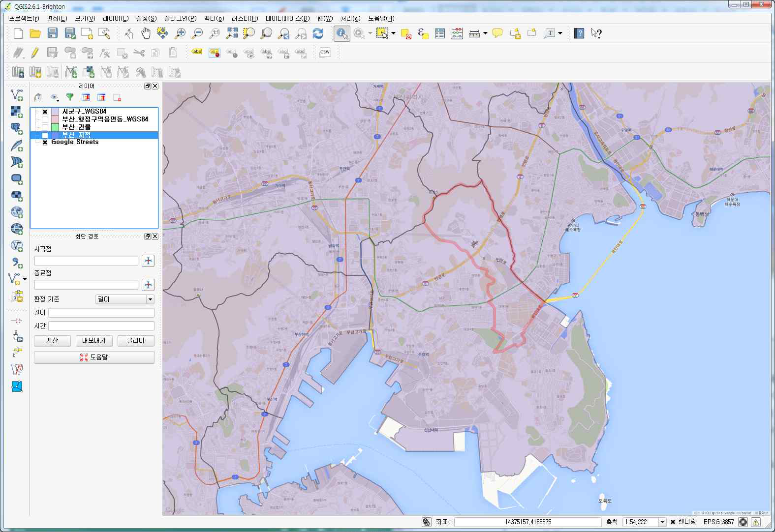
Task: Open the 판정 기준 dropdown showing 길이
Action: pos(125,299)
